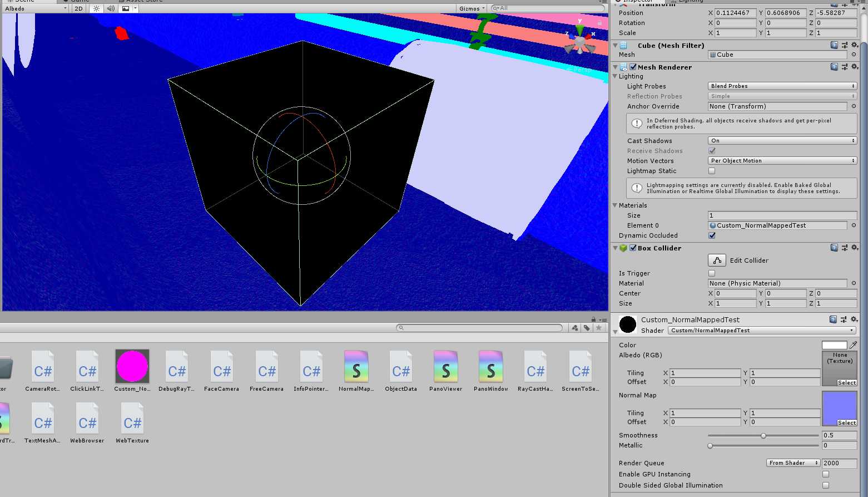
Task: Click the Materials Size field
Action: [x=782, y=215]
